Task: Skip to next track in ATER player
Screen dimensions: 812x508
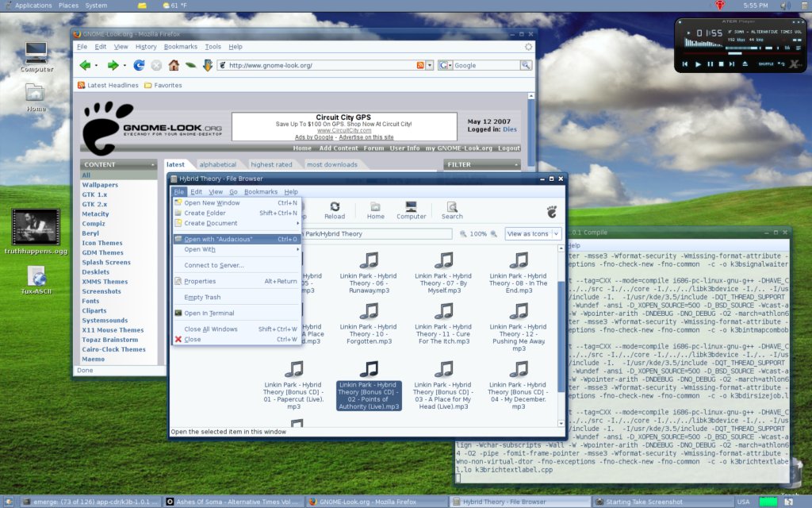Action: click(732, 64)
